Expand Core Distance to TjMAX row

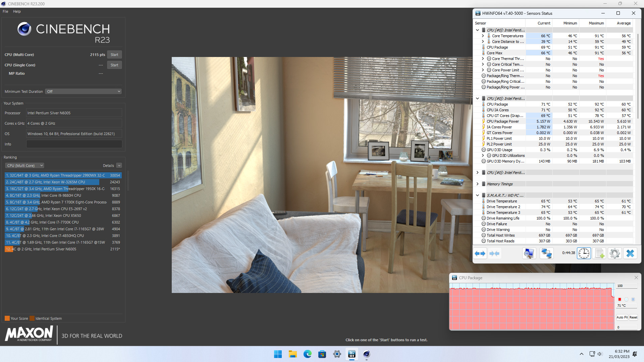coord(483,42)
